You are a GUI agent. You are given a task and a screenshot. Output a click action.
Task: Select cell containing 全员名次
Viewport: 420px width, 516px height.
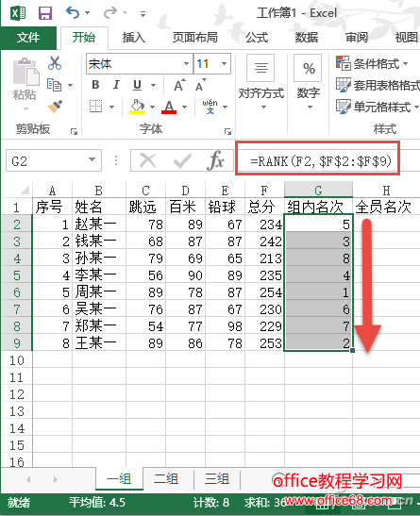coord(386,207)
